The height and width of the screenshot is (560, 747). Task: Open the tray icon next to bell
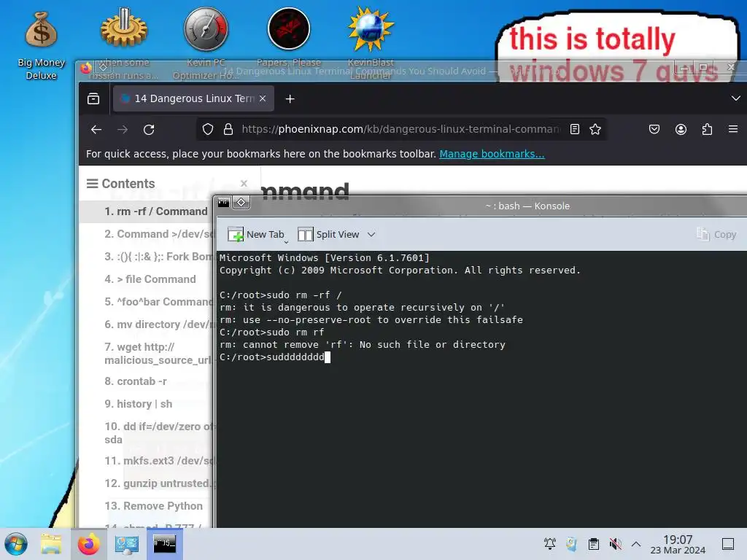pos(572,544)
